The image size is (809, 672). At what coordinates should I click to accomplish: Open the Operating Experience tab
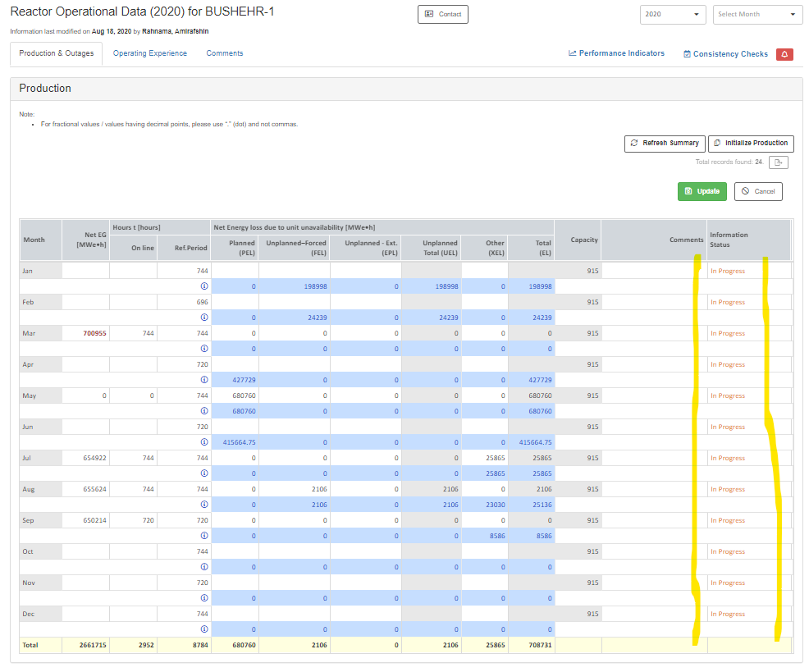(x=150, y=53)
